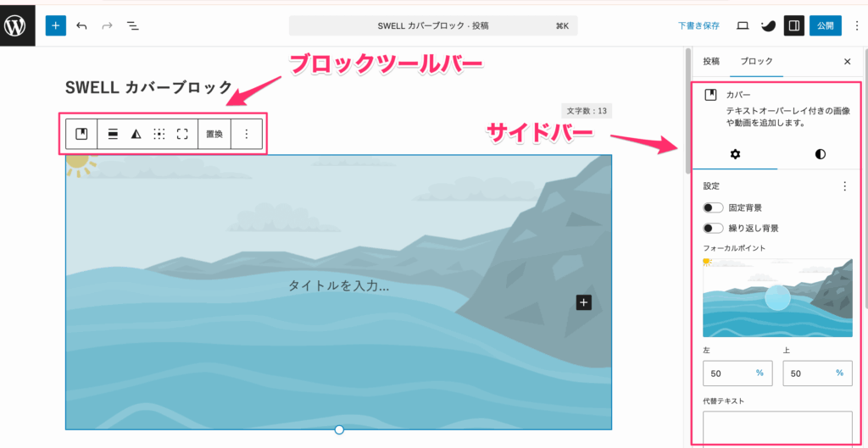Click 下書き保存 link

(698, 26)
